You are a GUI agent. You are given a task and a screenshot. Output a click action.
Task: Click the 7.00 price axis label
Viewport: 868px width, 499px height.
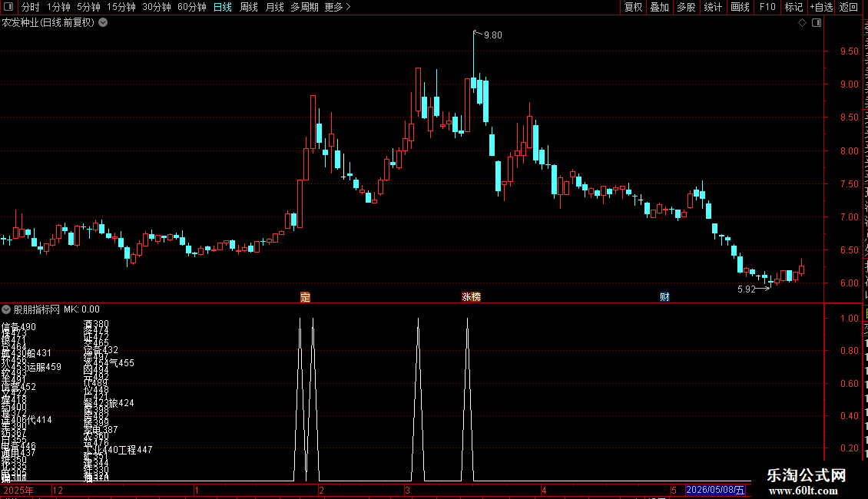(849, 217)
